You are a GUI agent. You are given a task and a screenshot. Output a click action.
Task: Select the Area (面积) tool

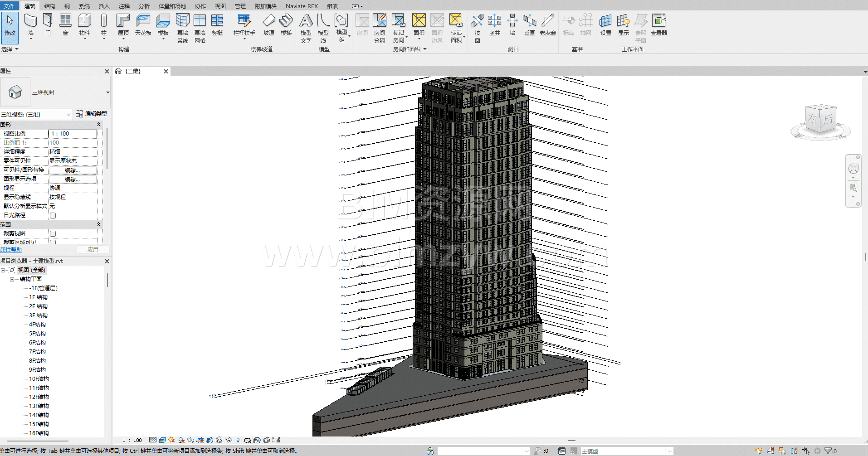point(419,25)
